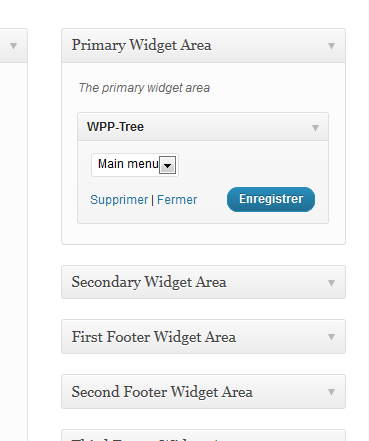Expand Secondary Widget Area via its arrow
This screenshot has width=369, height=441.
pyautogui.click(x=331, y=283)
